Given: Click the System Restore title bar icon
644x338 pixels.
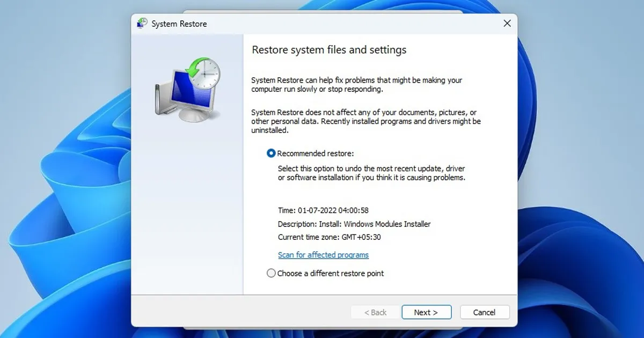Looking at the screenshot, I should [142, 24].
